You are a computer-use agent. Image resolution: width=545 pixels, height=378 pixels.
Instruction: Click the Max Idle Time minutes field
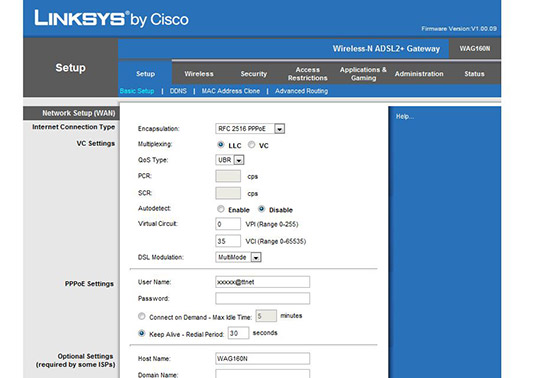point(266,316)
